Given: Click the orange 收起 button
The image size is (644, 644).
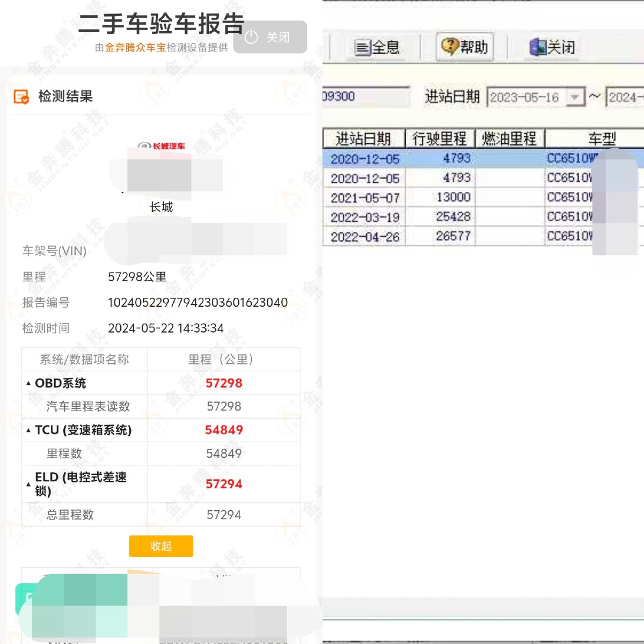Looking at the screenshot, I should point(161,546).
